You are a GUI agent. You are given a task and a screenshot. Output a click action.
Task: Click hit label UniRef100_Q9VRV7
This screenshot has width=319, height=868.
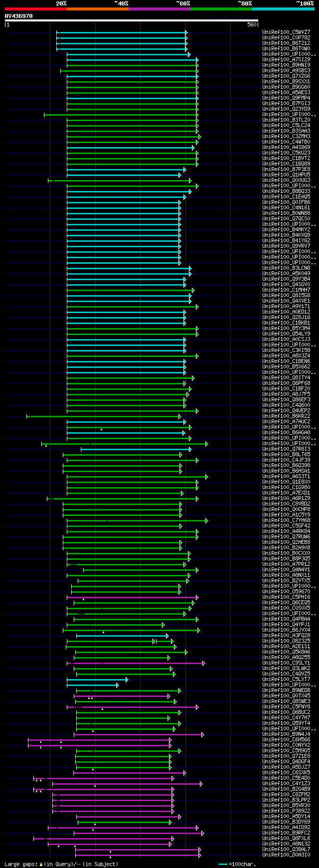[286, 246]
